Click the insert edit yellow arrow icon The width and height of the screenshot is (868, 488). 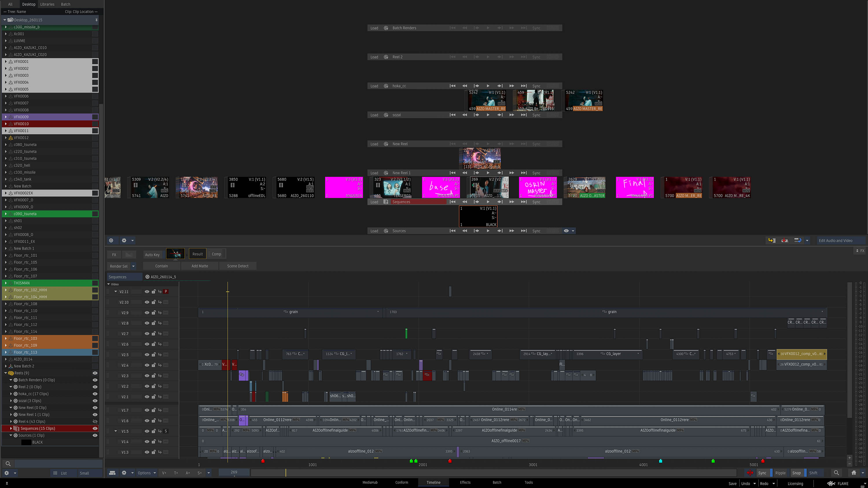[x=772, y=241]
